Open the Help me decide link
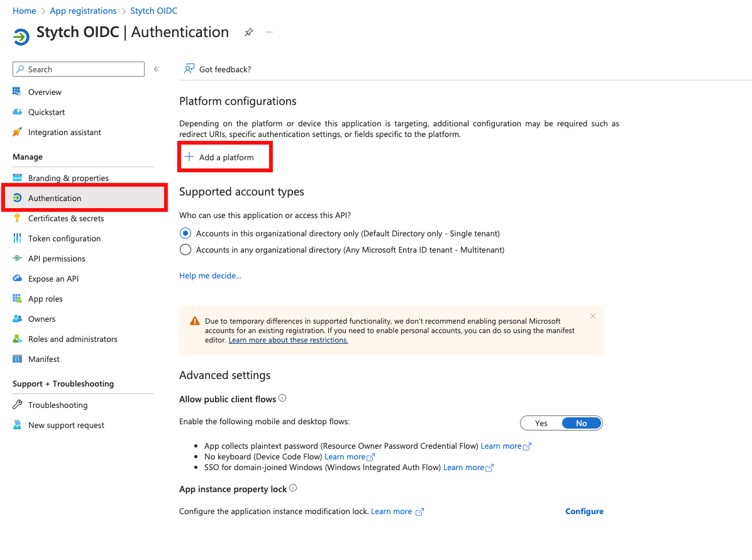752x560 pixels. pyautogui.click(x=210, y=275)
